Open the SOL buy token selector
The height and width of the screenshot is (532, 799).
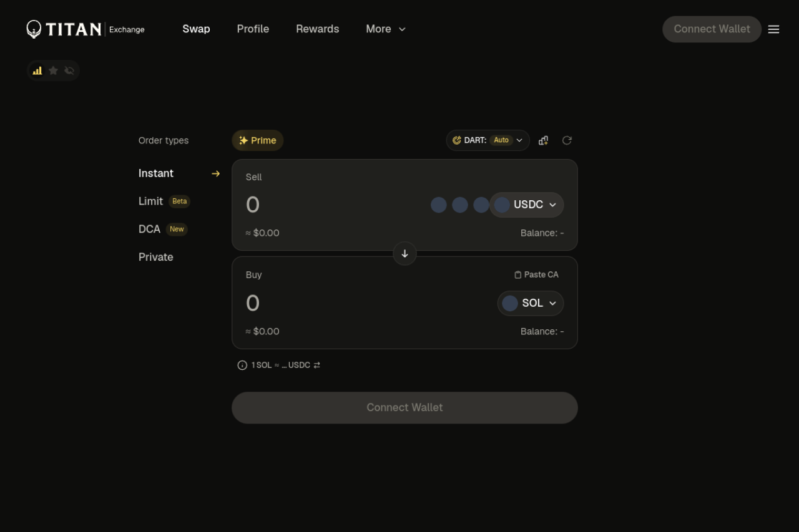tap(531, 303)
